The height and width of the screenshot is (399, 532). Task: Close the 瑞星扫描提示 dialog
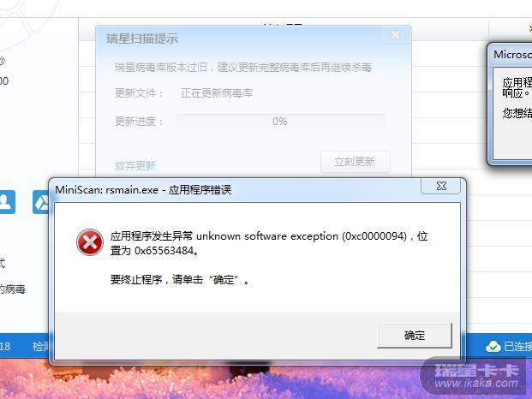[395, 34]
